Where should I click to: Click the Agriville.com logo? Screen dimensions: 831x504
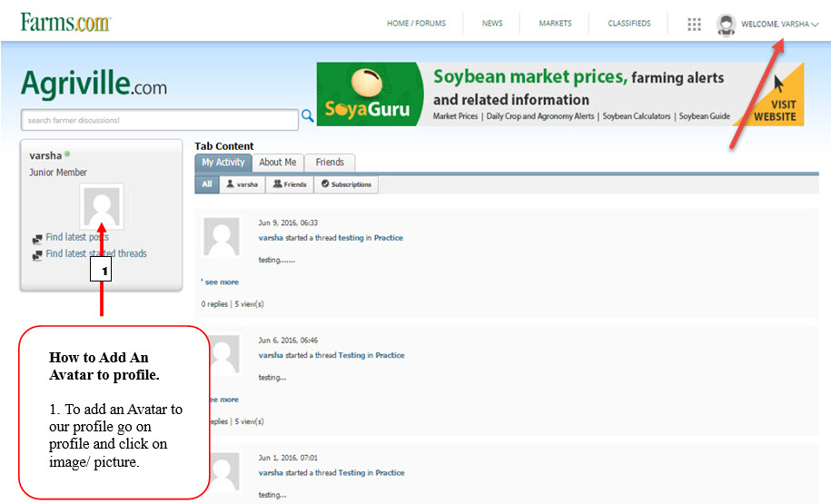point(94,85)
